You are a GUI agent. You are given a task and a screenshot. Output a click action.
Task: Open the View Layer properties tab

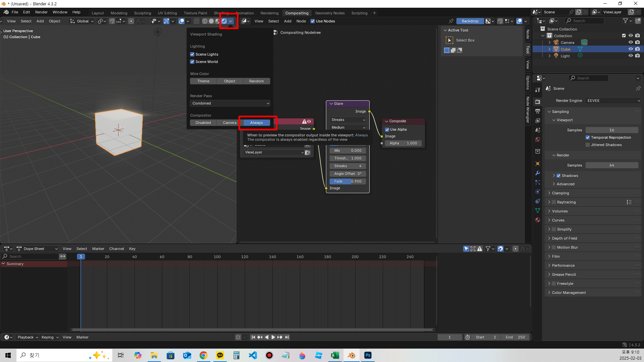point(538,120)
